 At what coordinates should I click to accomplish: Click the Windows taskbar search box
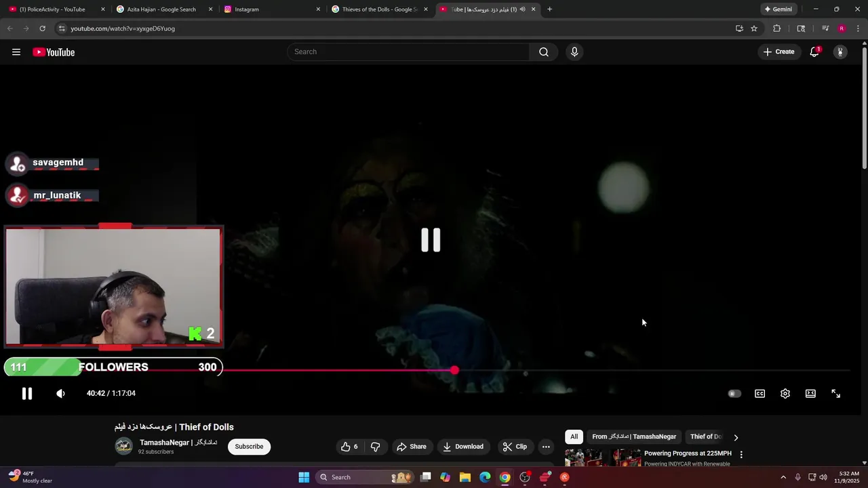click(x=365, y=477)
